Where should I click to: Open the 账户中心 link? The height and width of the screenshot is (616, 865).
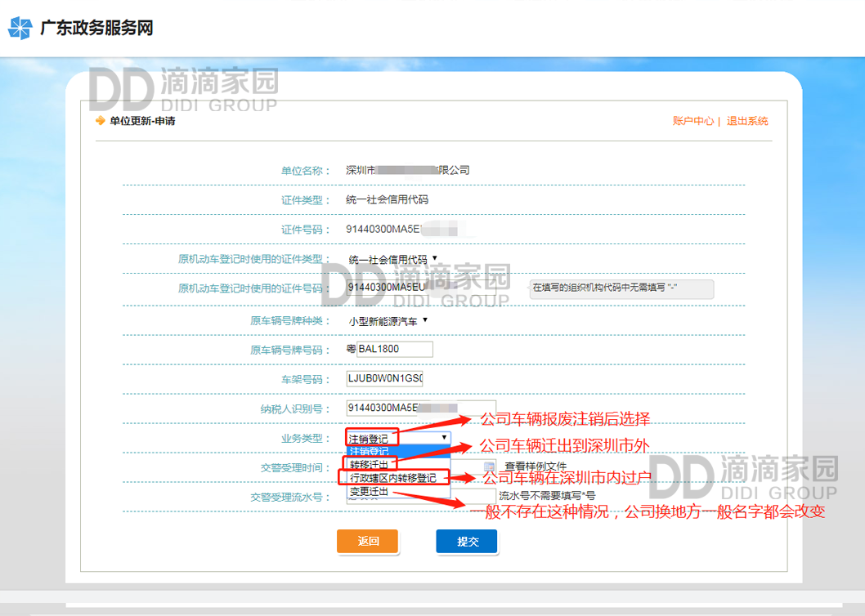(x=692, y=121)
